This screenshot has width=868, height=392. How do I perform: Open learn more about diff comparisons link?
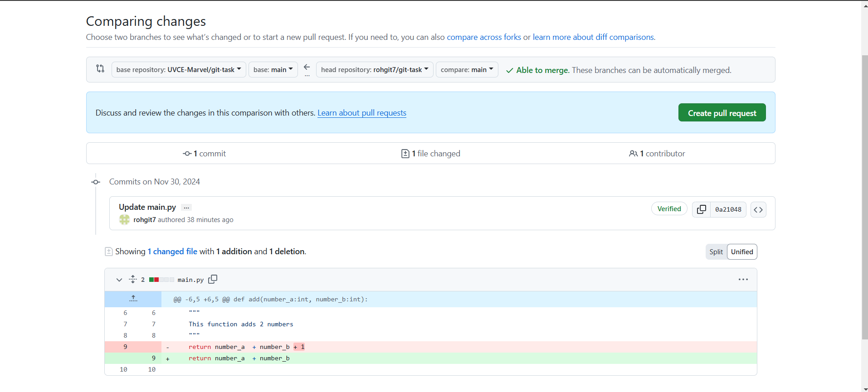tap(593, 37)
